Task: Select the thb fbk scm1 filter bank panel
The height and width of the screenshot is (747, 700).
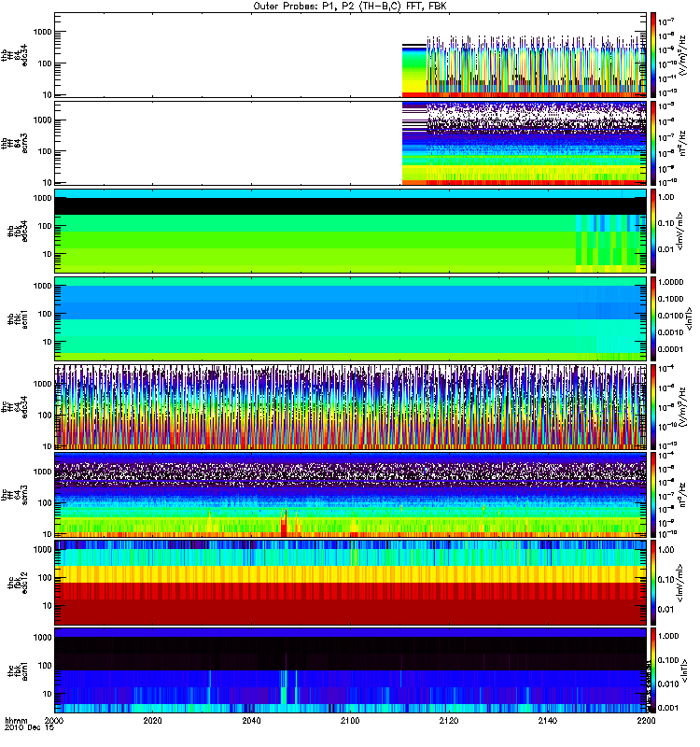Action: (350, 318)
